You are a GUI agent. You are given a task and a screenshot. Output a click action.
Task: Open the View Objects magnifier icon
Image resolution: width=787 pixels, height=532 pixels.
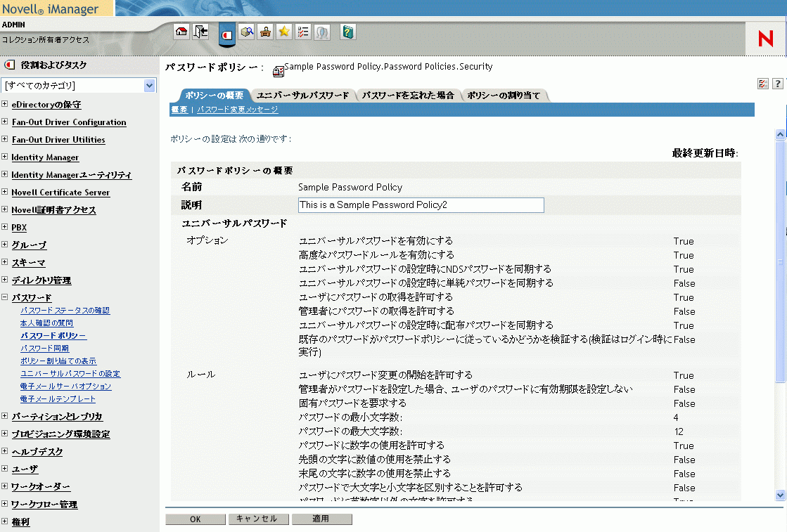246,32
